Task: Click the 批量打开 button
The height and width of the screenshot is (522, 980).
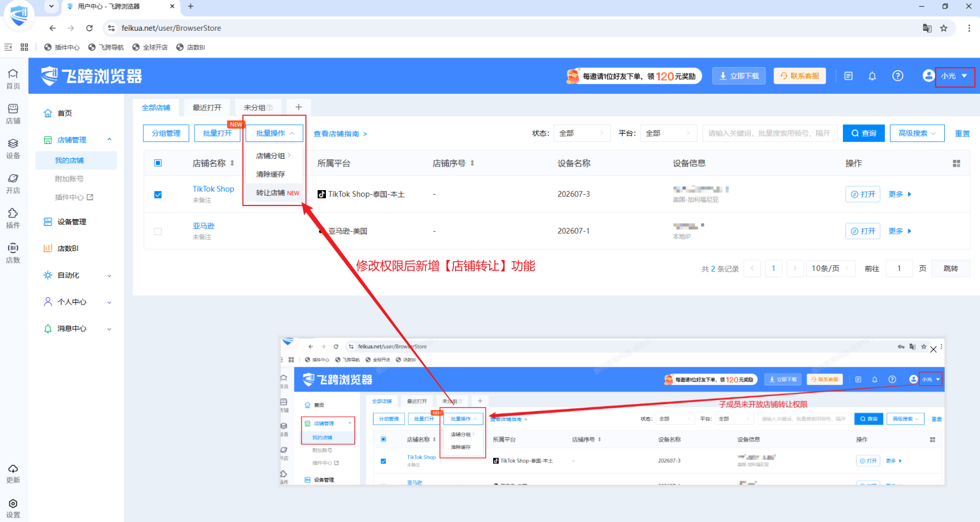Action: tap(217, 133)
